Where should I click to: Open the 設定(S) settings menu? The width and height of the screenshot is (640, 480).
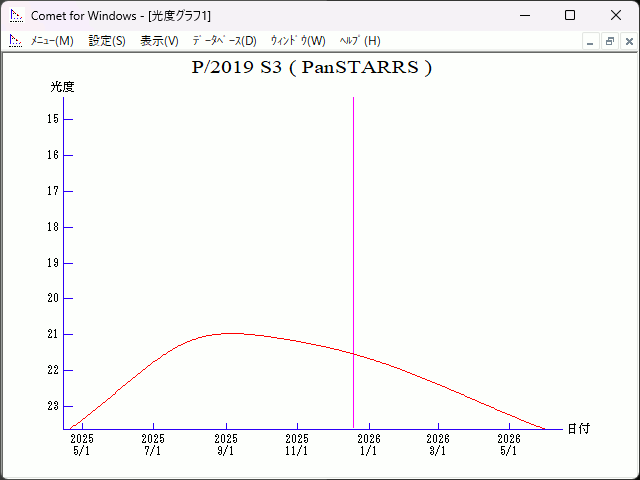pyautogui.click(x=107, y=41)
